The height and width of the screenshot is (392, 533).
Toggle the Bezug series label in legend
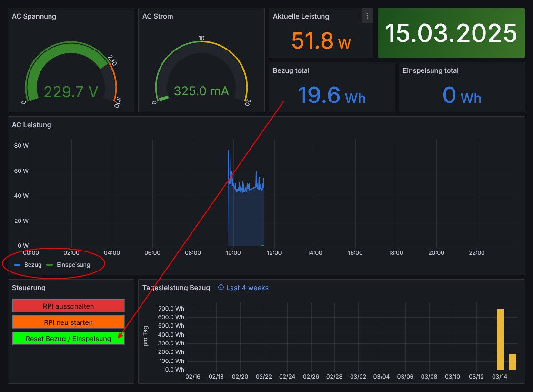tap(33, 265)
